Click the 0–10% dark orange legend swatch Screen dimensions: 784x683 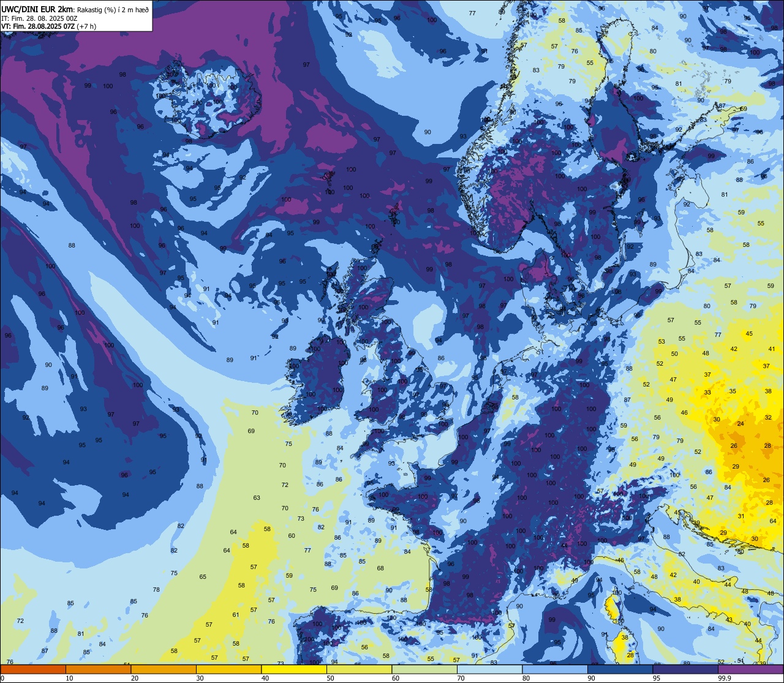click(33, 669)
